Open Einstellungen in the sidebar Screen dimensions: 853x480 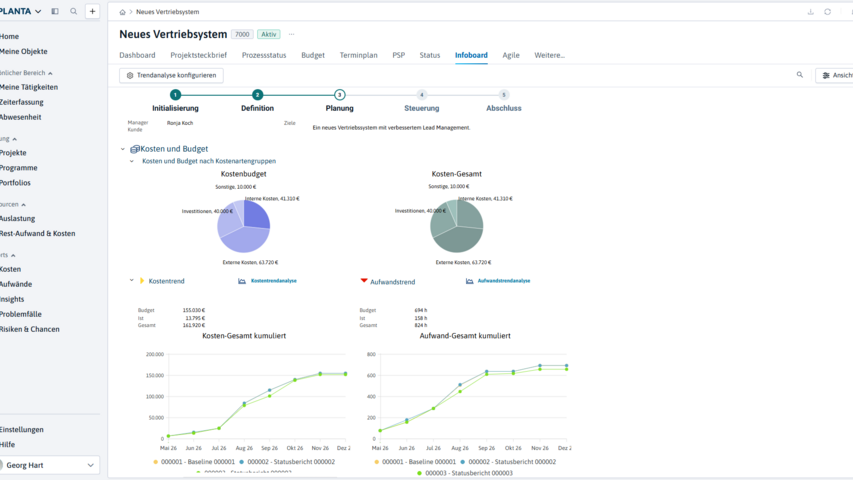tap(22, 429)
